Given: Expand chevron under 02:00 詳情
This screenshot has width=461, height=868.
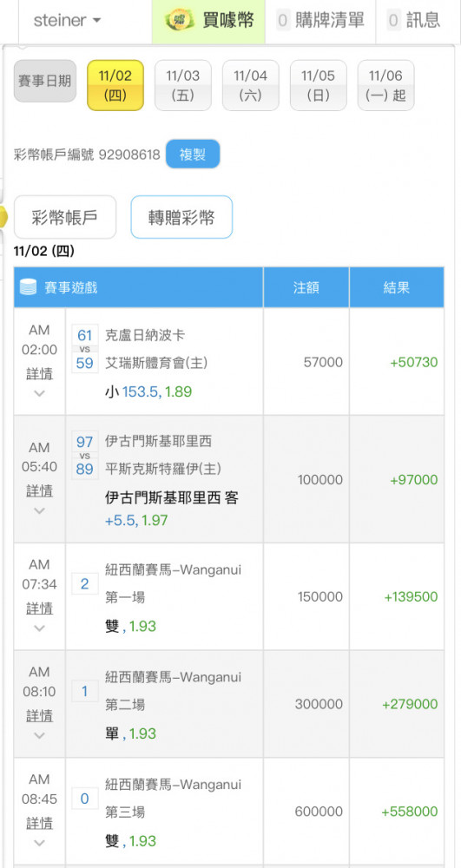Looking at the screenshot, I should [x=39, y=393].
